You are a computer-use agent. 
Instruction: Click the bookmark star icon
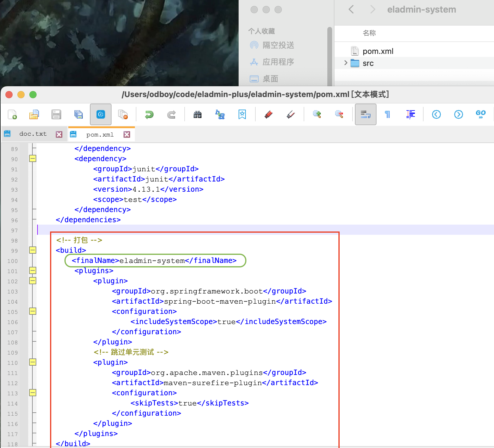242,114
